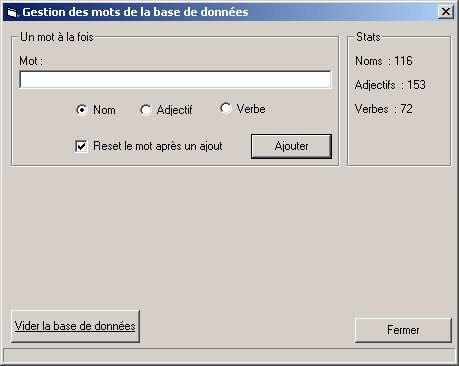Click the Verbes : 72 statistic label

click(x=384, y=109)
